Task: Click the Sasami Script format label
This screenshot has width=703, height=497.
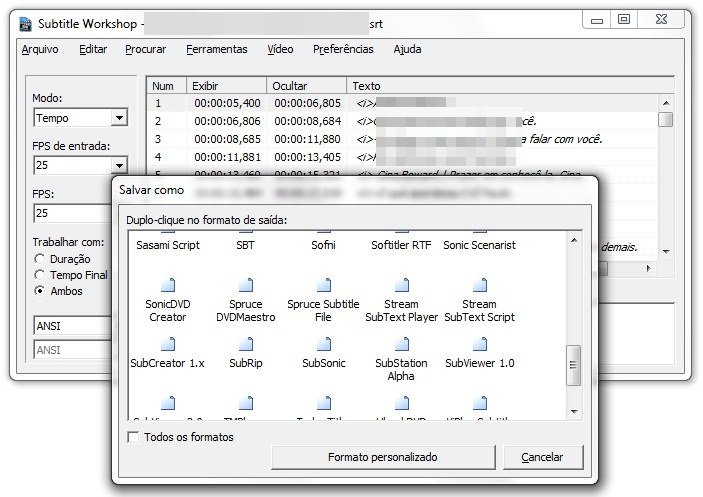Action: (168, 245)
